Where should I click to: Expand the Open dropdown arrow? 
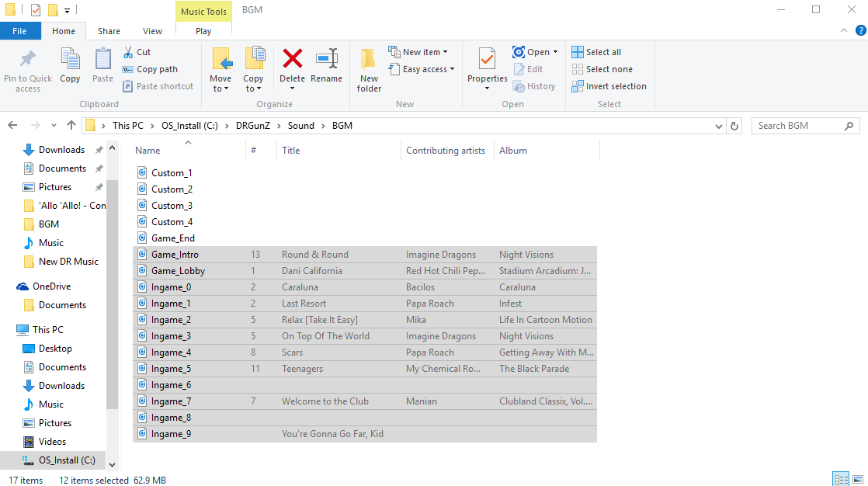click(x=555, y=52)
